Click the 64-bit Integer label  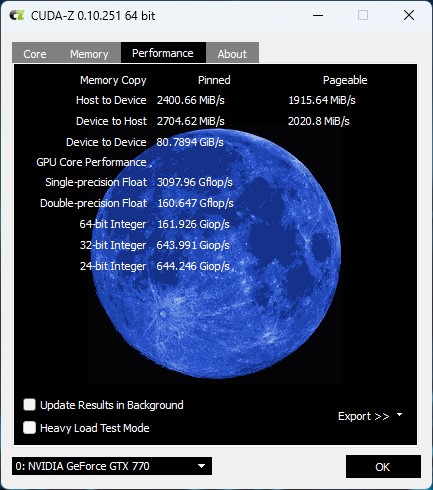coord(113,224)
